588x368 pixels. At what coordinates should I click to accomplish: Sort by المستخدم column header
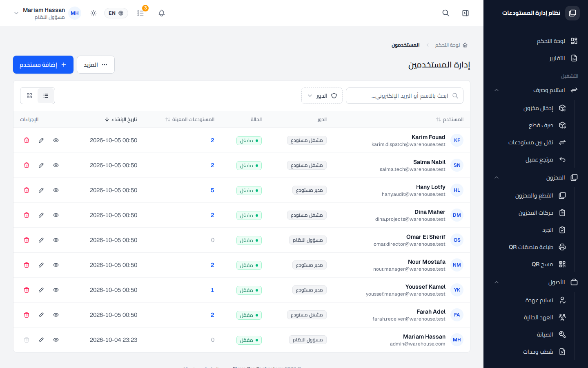450,119
